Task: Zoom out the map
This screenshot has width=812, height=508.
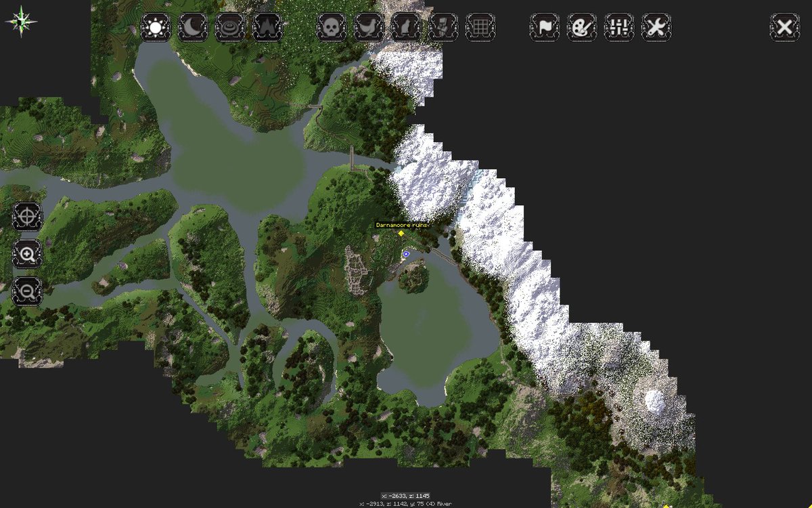Action: coord(27,292)
